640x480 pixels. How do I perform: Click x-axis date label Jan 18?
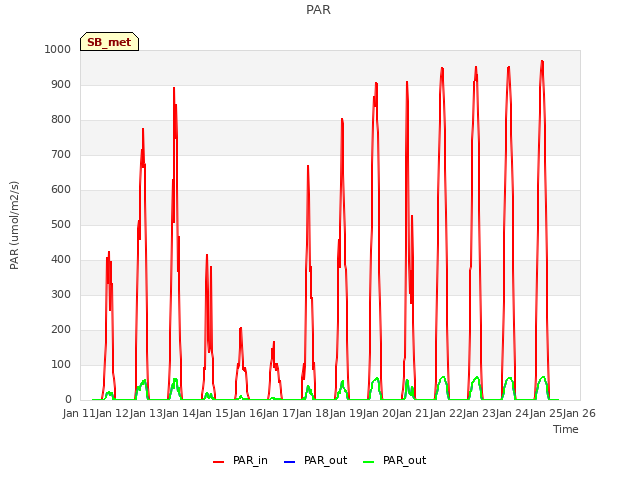312,413
